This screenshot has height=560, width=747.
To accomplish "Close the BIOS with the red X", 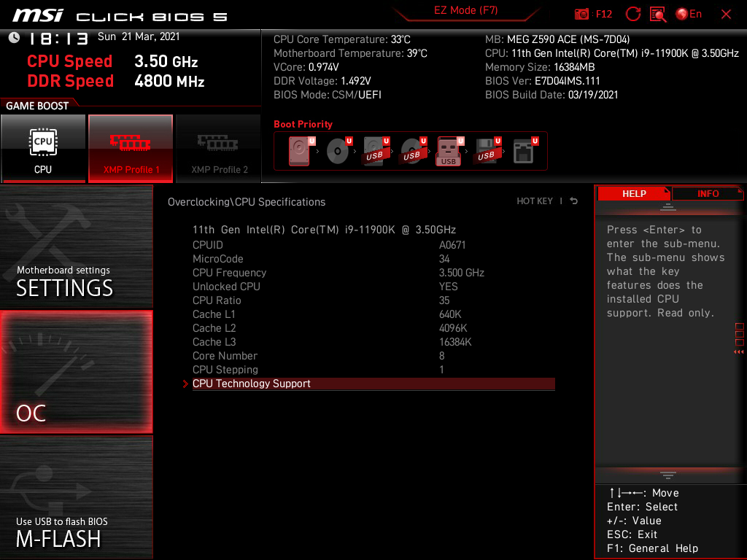I will coord(726,15).
